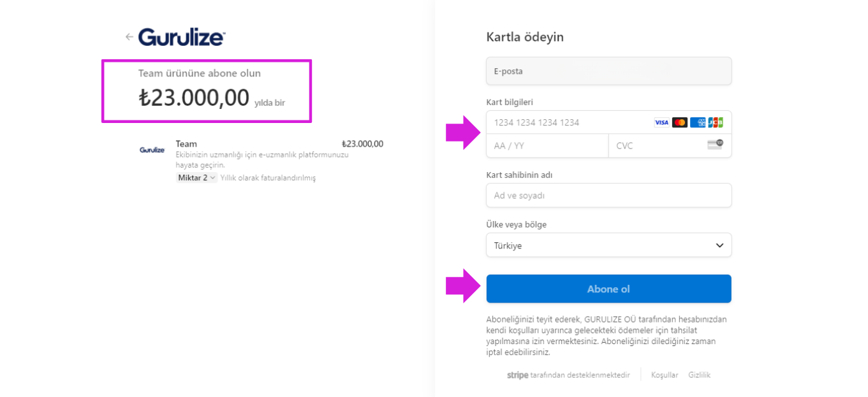Click the chevron arrow in country selector
Screen dimensions: 868x397
719,245
